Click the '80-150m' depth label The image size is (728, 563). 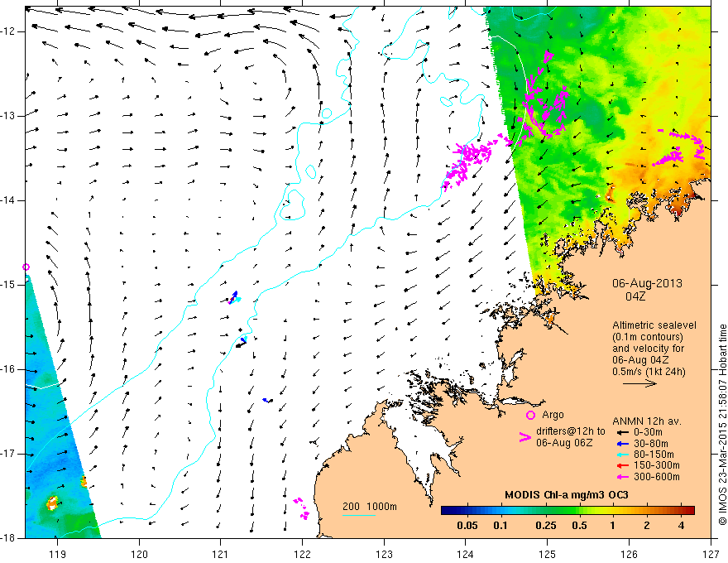654,455
